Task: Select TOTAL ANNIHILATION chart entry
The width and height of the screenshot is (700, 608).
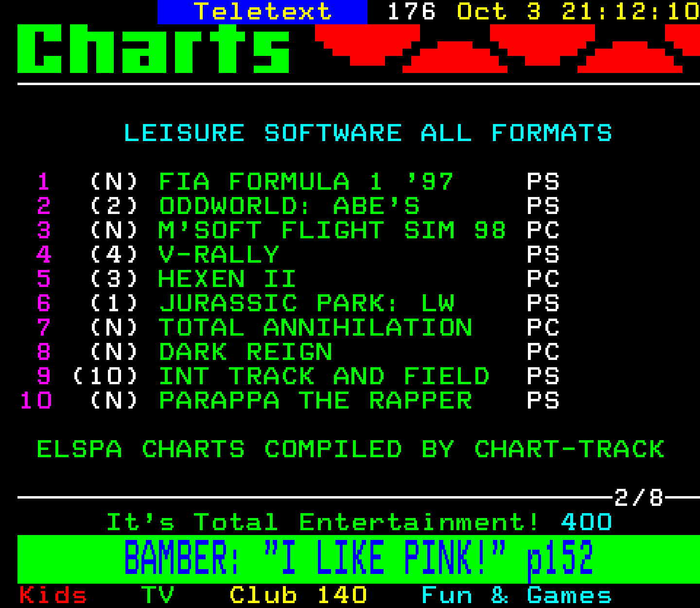Action: [x=315, y=328]
